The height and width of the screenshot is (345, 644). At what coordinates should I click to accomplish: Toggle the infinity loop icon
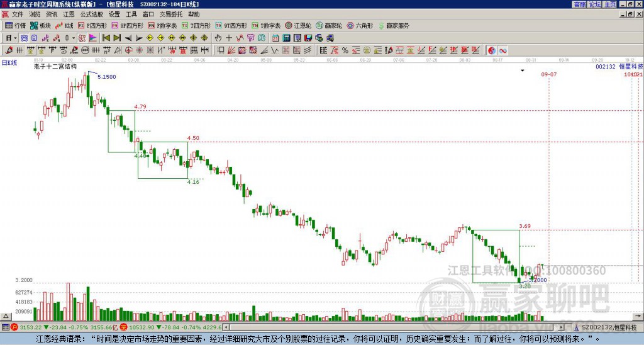point(502,50)
